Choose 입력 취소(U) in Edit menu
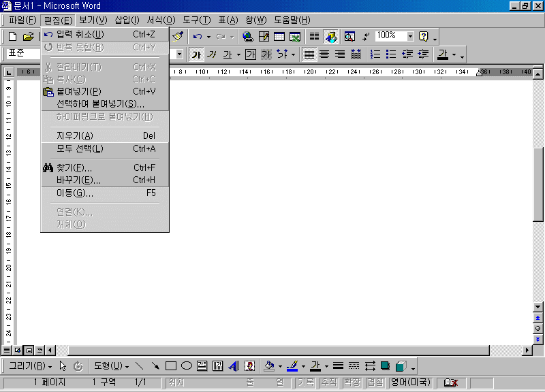545x392 pixels. (x=105, y=35)
